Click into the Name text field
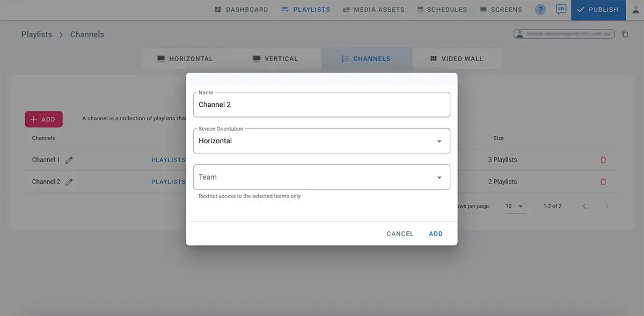The image size is (644, 316). (321, 105)
